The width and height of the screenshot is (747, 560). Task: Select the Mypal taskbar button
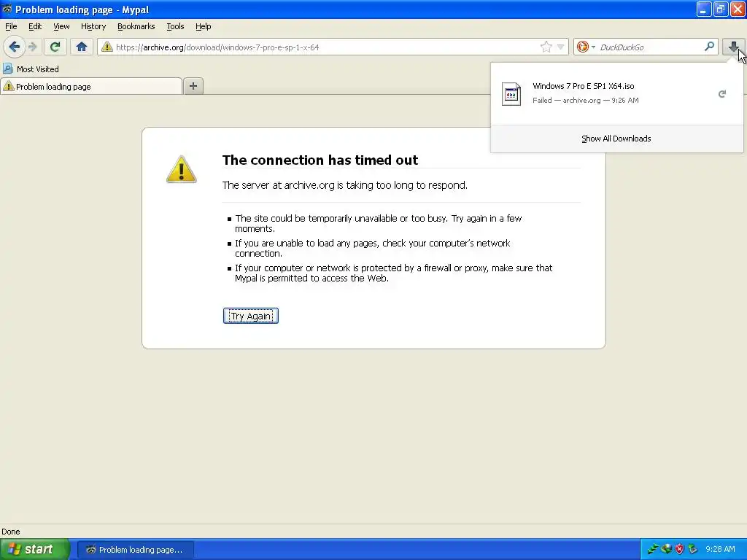135,550
